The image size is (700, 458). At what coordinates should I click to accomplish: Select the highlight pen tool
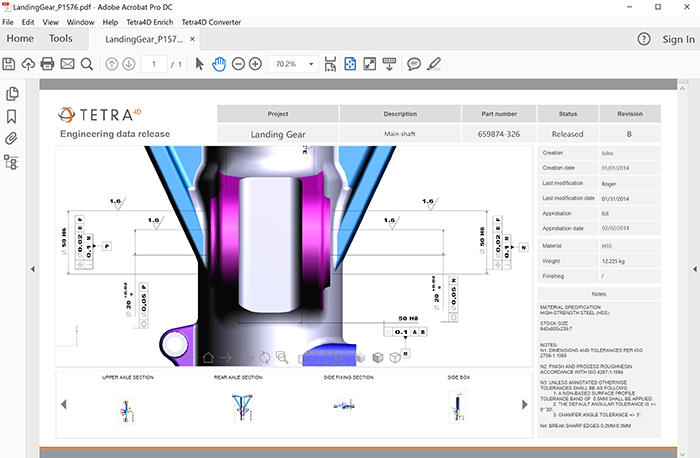point(433,64)
